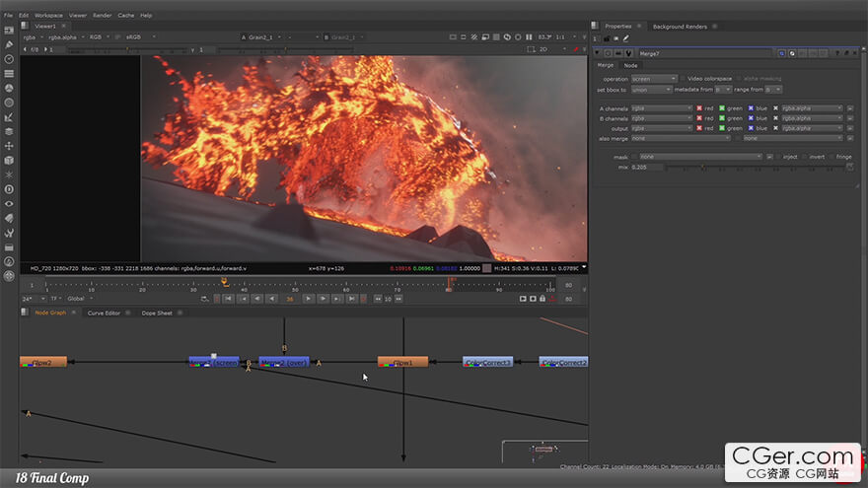Click the pencil icon in Properties toolbar
Screen dimensions: 868x488
pos(626,38)
